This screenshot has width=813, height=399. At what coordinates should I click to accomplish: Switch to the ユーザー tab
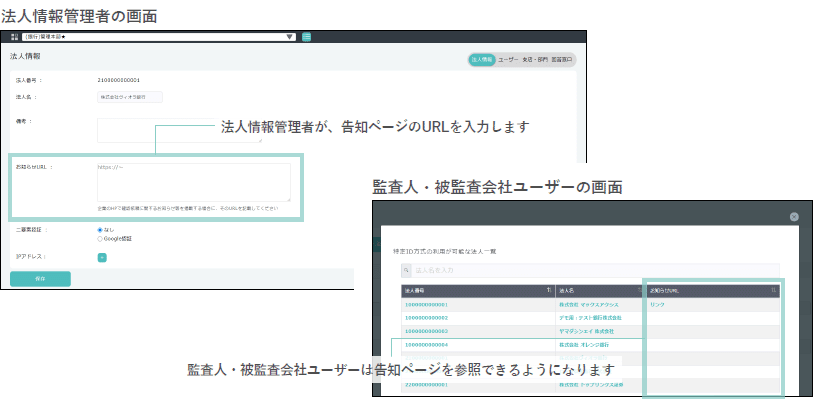pyautogui.click(x=508, y=60)
